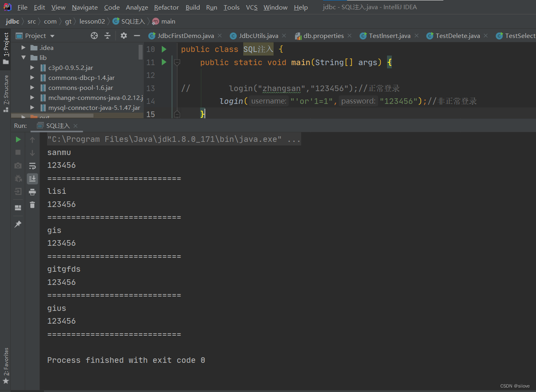Open the Structure tool window
Screen dimensions: 536x392
coord(6,93)
